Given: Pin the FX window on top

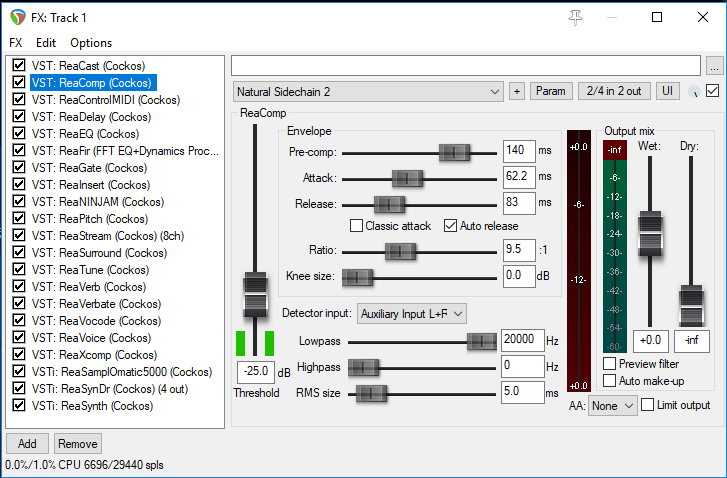Looking at the screenshot, I should (575, 18).
